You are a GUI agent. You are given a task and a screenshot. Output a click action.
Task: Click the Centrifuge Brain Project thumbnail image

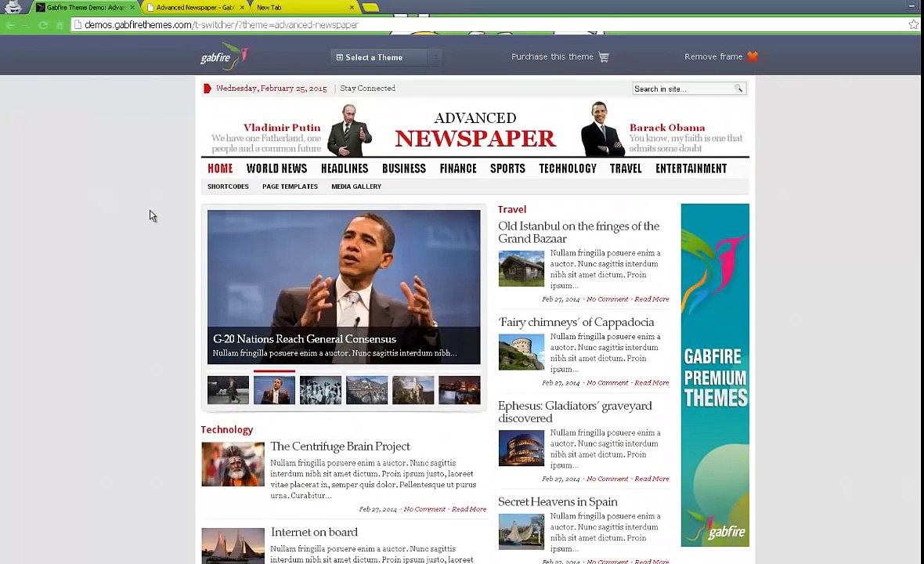pyautogui.click(x=233, y=465)
